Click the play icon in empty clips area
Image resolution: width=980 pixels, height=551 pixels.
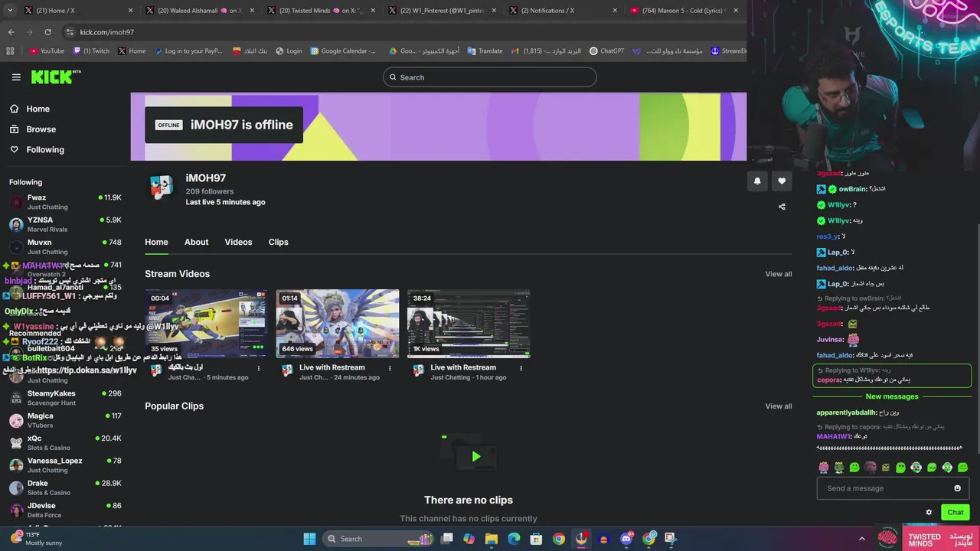pyautogui.click(x=475, y=457)
